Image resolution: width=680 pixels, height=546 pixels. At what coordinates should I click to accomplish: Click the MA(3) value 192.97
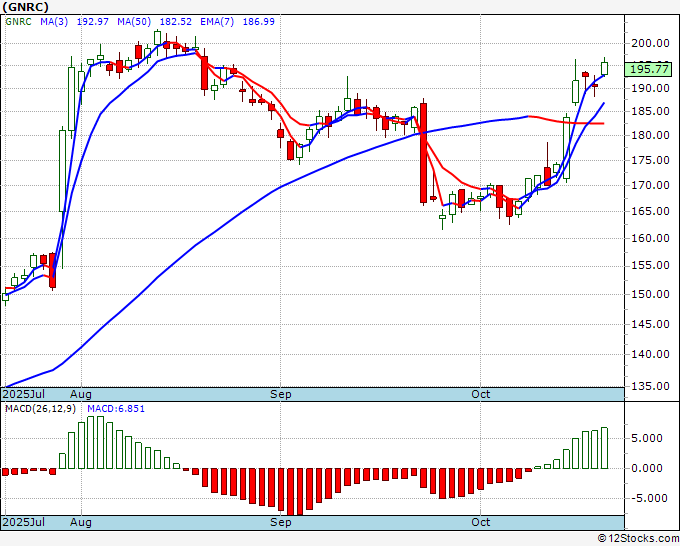click(x=92, y=22)
